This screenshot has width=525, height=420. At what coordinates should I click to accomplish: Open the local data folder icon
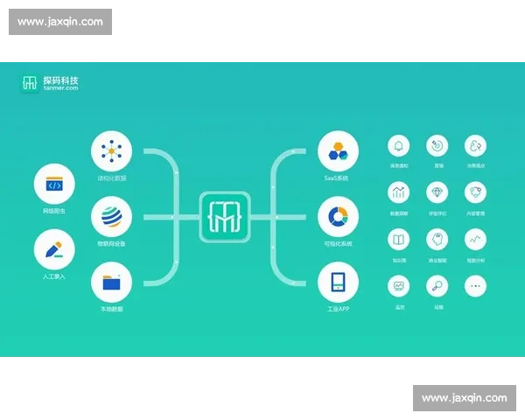click(x=111, y=283)
